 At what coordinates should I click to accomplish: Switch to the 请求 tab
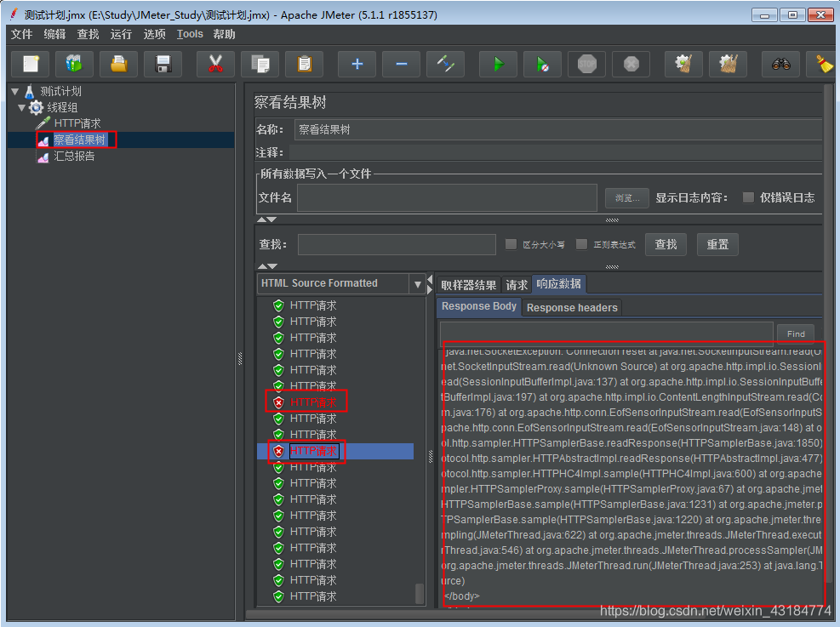pyautogui.click(x=517, y=285)
